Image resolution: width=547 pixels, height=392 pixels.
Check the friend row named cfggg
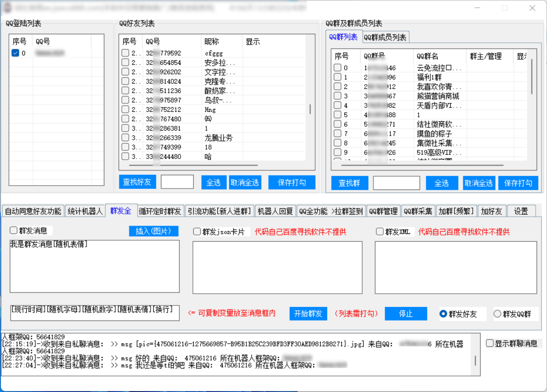[125, 53]
